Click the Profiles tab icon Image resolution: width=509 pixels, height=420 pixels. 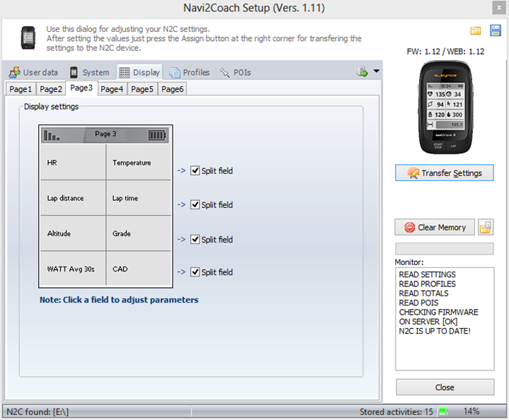pos(175,72)
